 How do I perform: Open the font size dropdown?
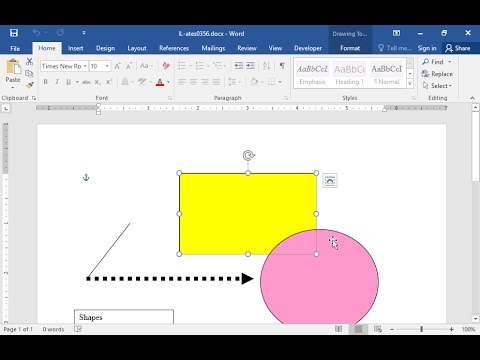coord(107,66)
